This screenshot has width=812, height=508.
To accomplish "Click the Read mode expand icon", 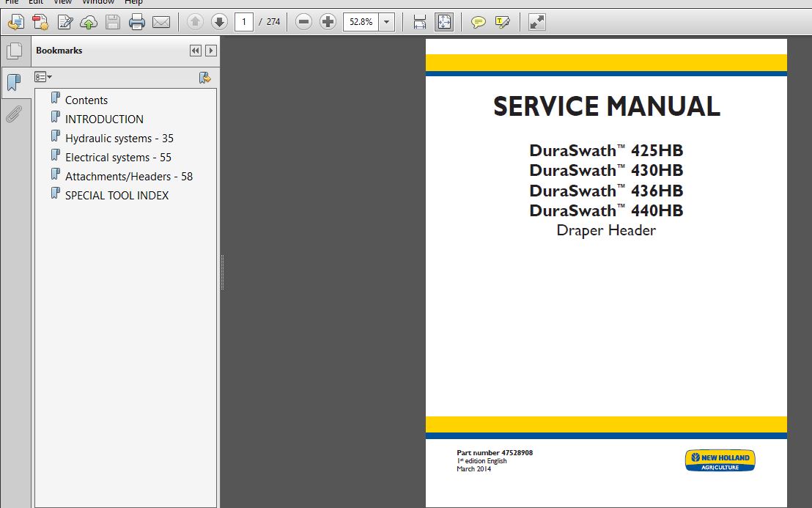I will click(x=537, y=22).
